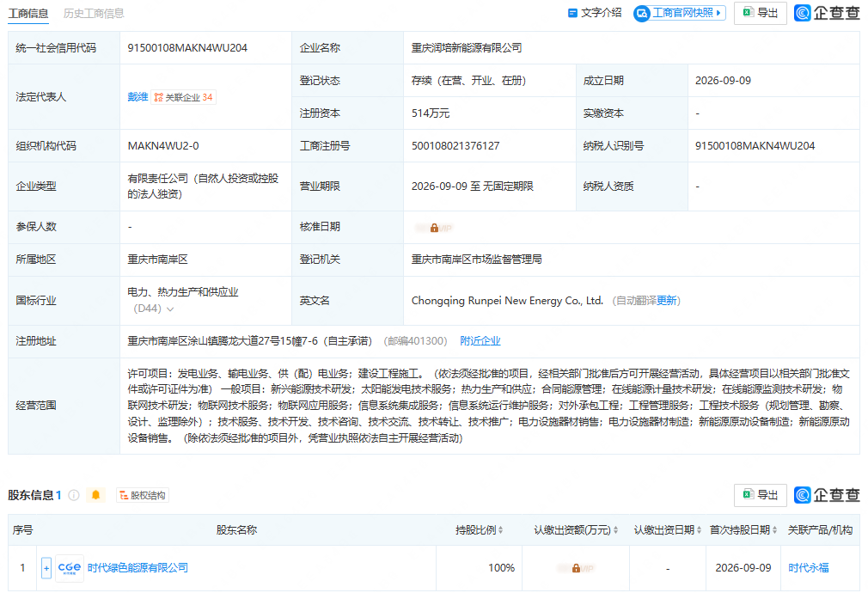Image resolution: width=868 pixels, height=593 pixels.
Task: Select company name 重庆润培新能源有限公司
Action: pos(467,48)
